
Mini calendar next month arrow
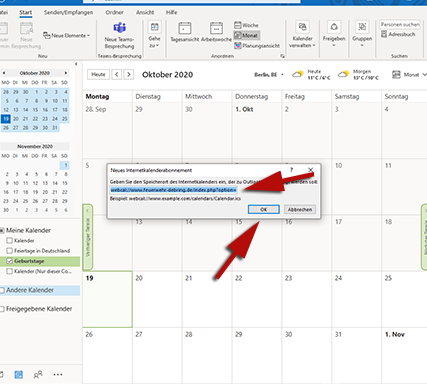66,73
